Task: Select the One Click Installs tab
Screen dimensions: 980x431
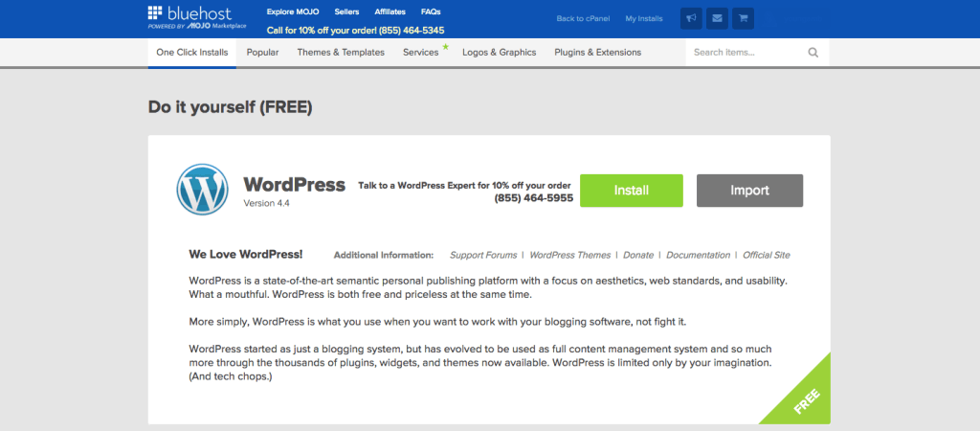Action: [191, 53]
